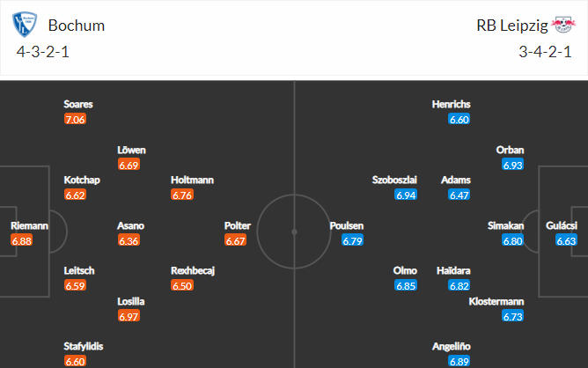Click the RB Leipzig club logo
Viewport: 588px width, 368px height.
563,25
